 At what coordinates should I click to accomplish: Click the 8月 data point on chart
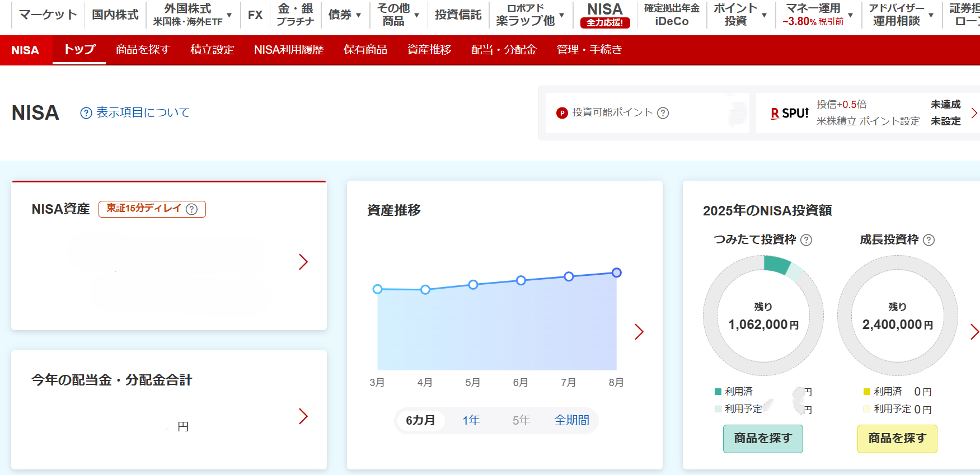click(x=616, y=272)
